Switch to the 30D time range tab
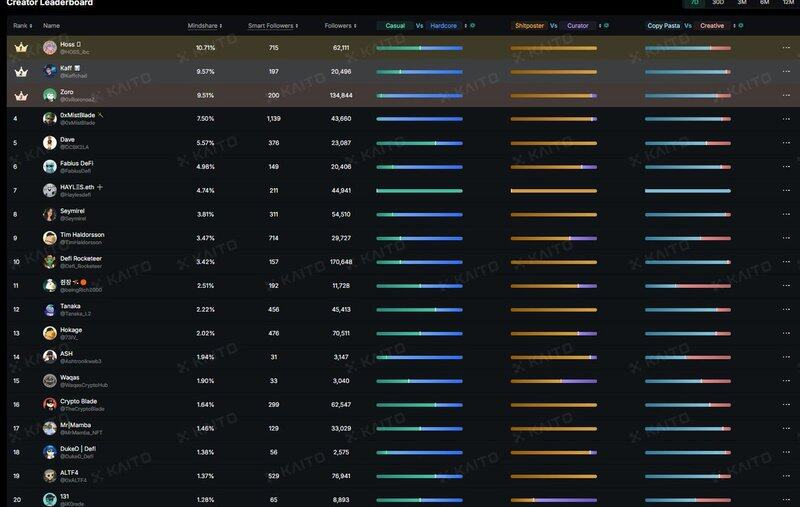The width and height of the screenshot is (800, 507). pyautogui.click(x=717, y=3)
